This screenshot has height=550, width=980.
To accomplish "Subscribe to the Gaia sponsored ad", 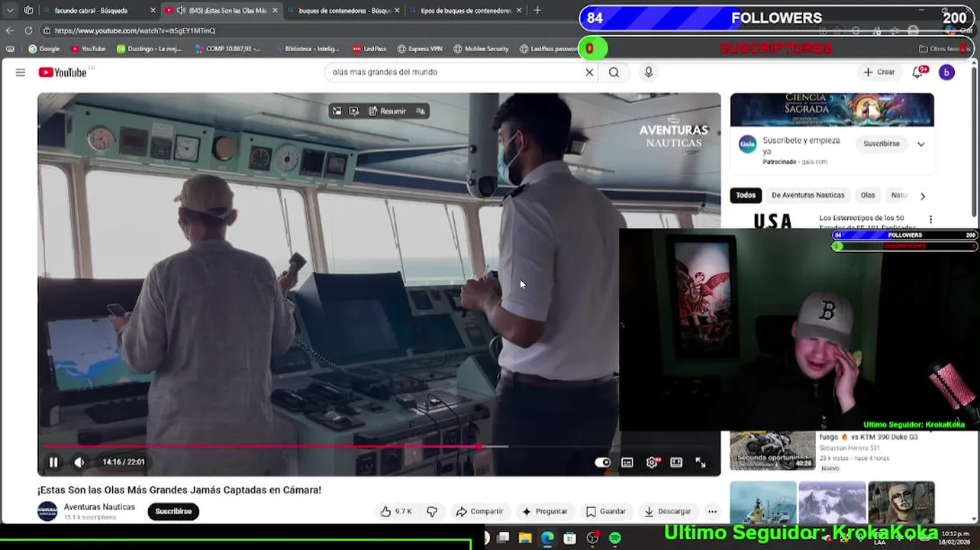I will coord(882,144).
